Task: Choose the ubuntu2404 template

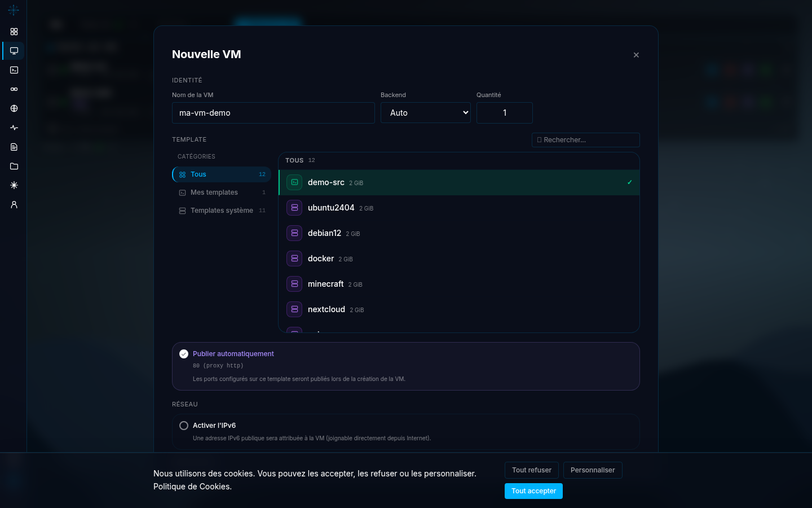Action: pyautogui.click(x=459, y=208)
